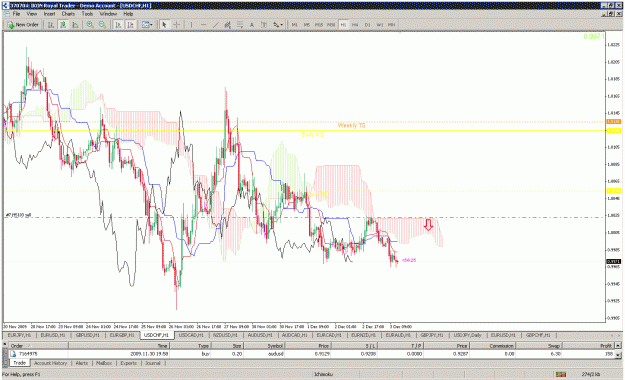Switch to the GBPUSD,H1 chart tab
Screen dimensions: 625x380
click(88, 335)
